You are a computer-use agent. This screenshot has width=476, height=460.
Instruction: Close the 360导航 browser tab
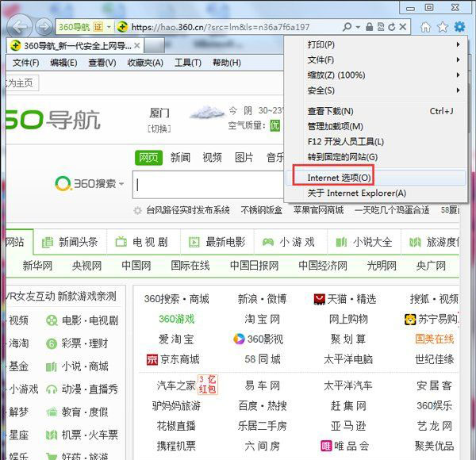pyautogui.click(x=137, y=45)
